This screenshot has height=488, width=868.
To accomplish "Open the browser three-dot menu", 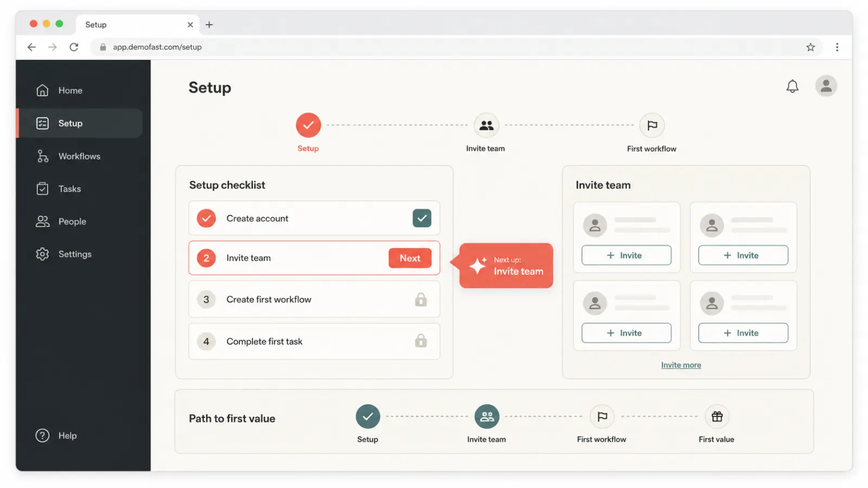I will coord(837,47).
